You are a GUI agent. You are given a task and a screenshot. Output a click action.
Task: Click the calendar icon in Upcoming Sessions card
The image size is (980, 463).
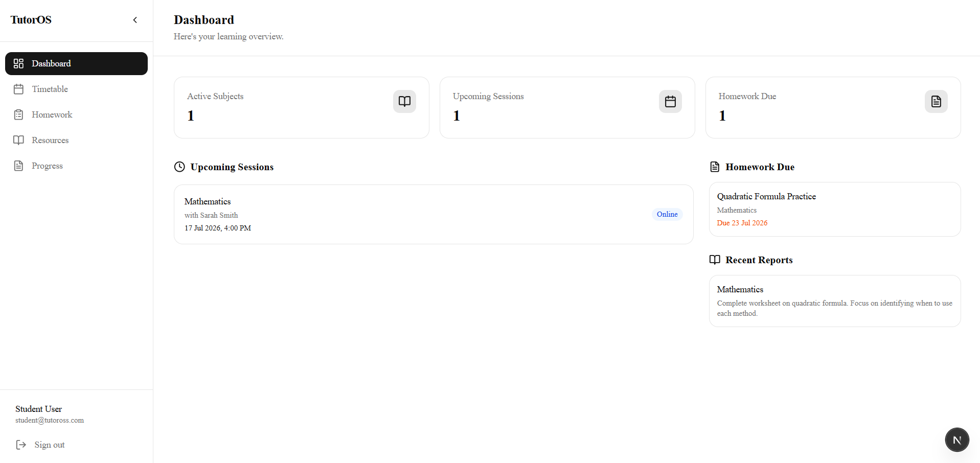670,101
